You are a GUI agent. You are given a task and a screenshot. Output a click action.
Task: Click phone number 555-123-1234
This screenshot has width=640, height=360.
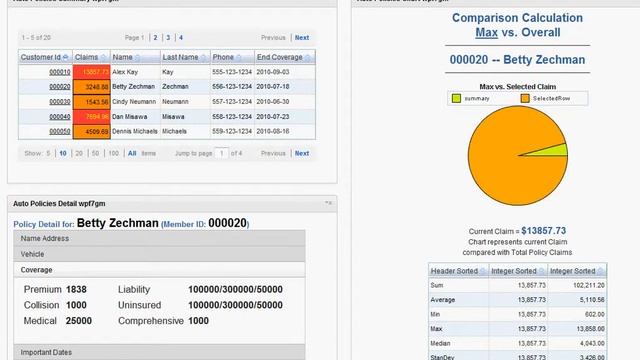232,72
